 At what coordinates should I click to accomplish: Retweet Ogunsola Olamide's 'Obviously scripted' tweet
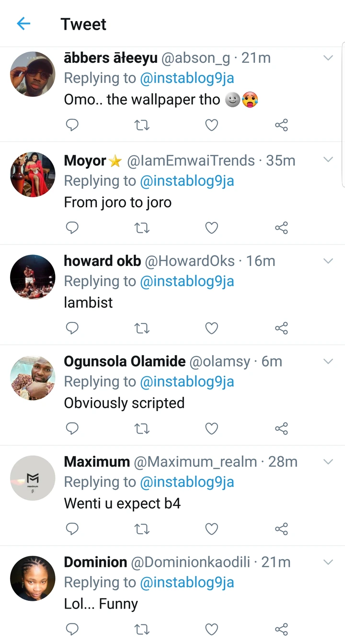142,428
